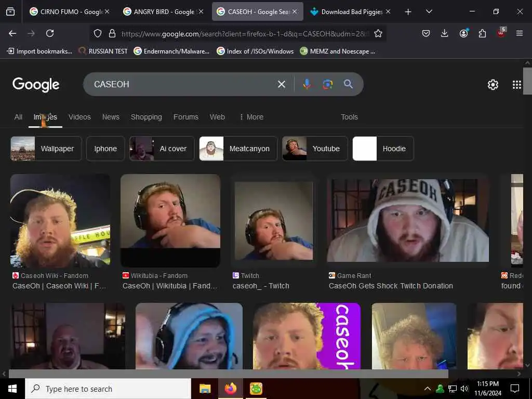The height and width of the screenshot is (399, 532).
Task: Open File Explorer from the taskbar
Action: [x=205, y=389]
